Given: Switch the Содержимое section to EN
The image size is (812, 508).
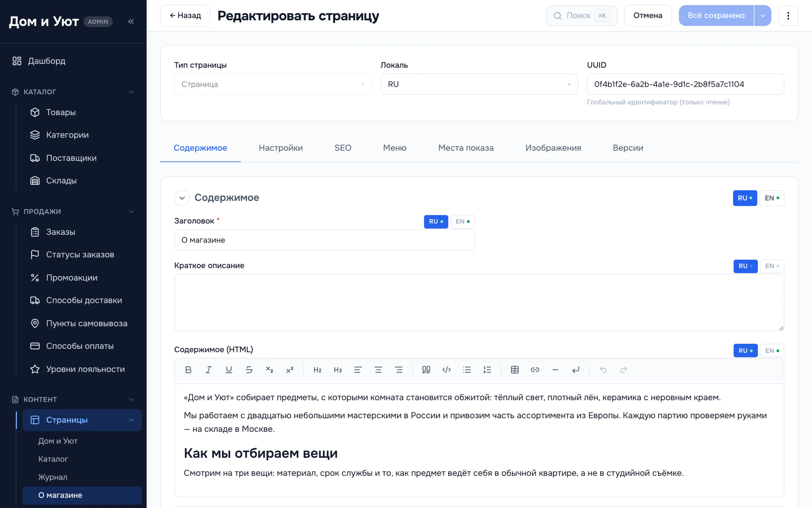Looking at the screenshot, I should pyautogui.click(x=772, y=198).
